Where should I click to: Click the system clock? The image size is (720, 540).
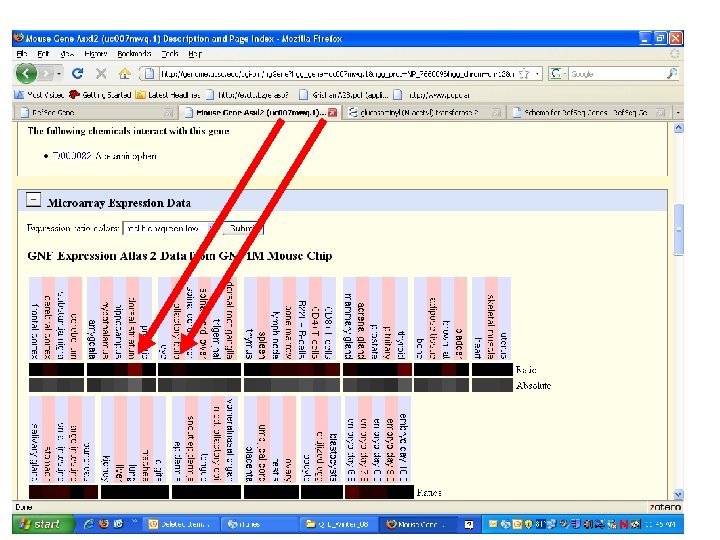coord(659,524)
